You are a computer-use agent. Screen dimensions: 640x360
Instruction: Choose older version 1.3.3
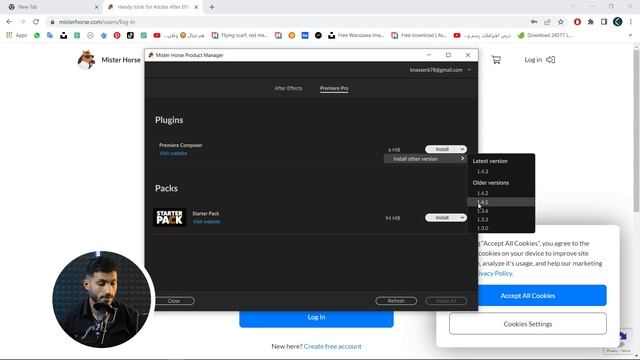coord(482,220)
